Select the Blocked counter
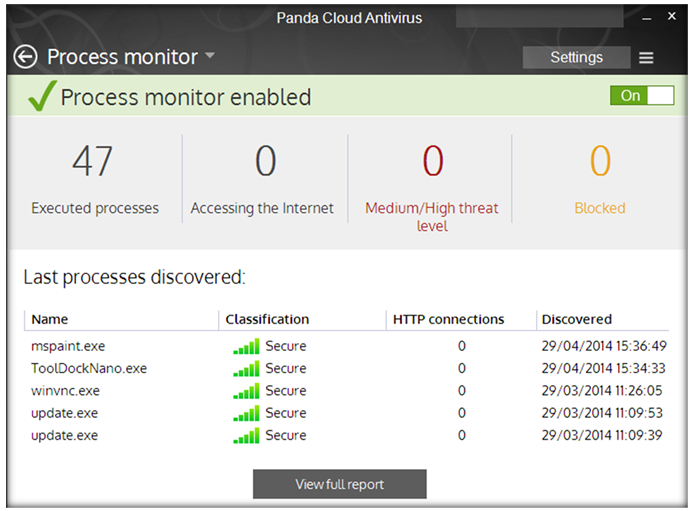The height and width of the screenshot is (511, 691). point(600,180)
